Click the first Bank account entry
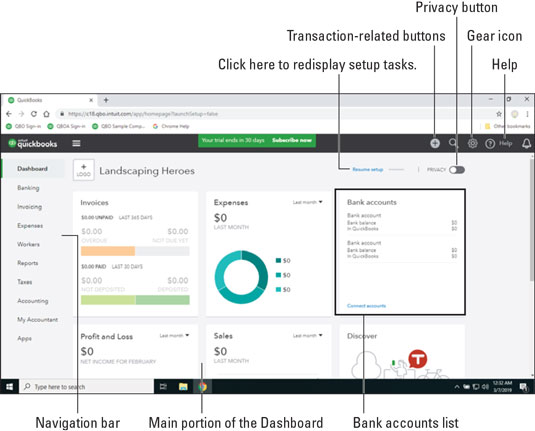 pos(402,222)
